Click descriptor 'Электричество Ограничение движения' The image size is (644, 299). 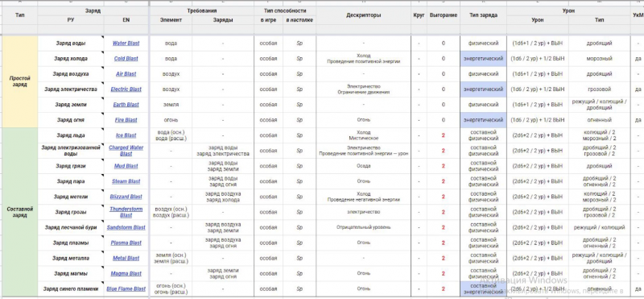[364, 89]
